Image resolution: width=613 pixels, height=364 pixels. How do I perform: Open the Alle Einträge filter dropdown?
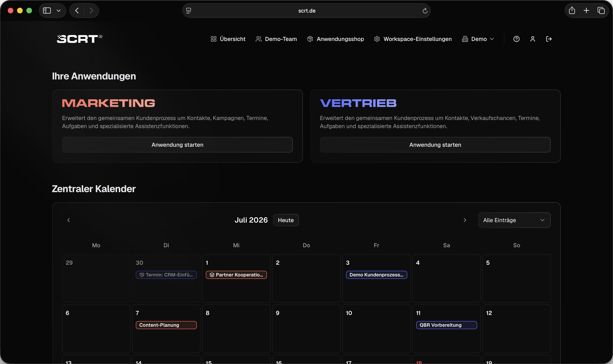tap(514, 220)
